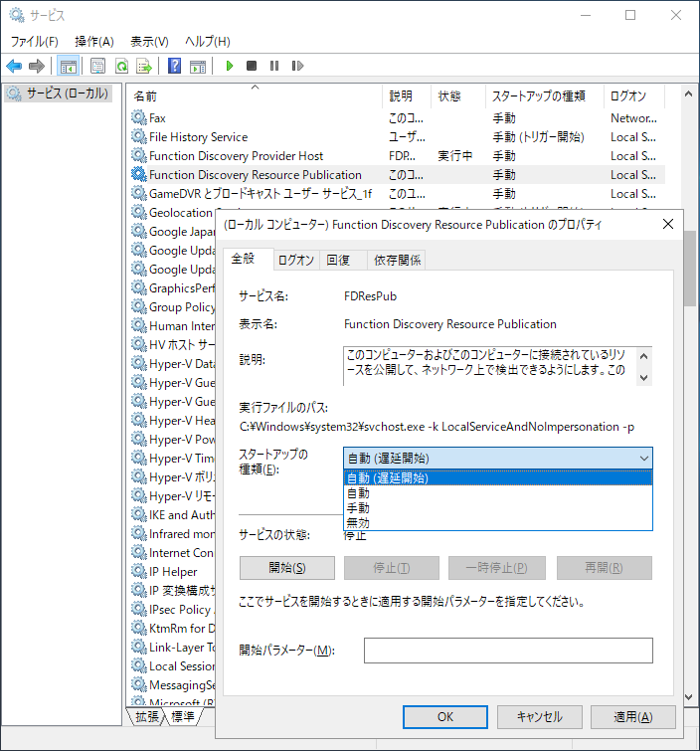Choose 自動 (遅延開始) from the dropdown list
This screenshot has height=751, width=700.
click(x=498, y=478)
